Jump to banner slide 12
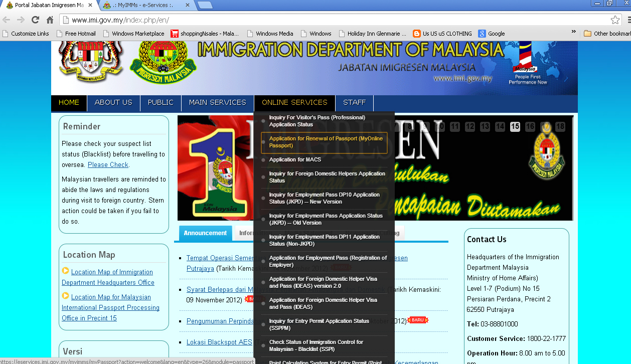Image resolution: width=631 pixels, height=364 pixels. (470, 127)
